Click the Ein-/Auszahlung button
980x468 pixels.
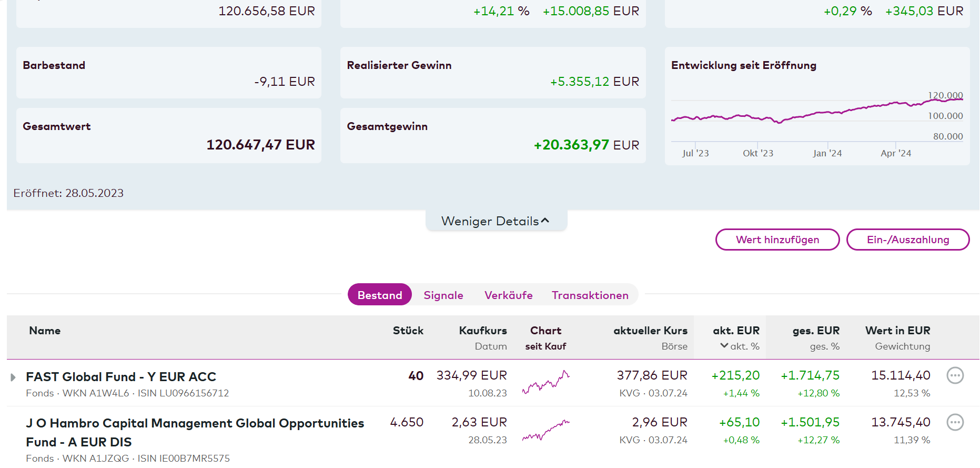click(x=907, y=240)
